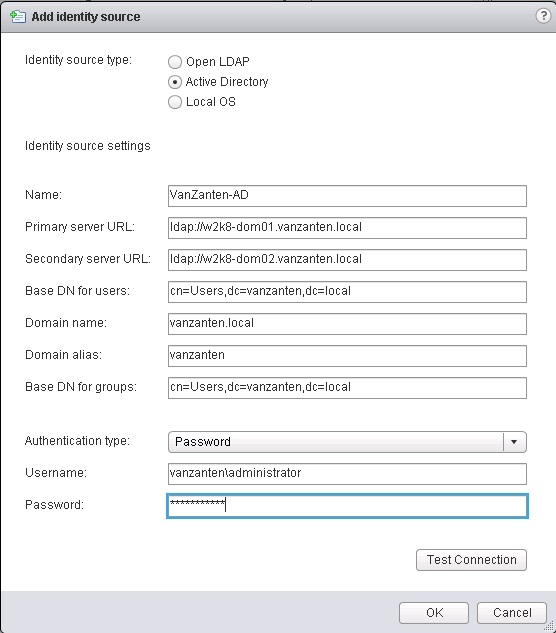Select the Open LDAP radio button

[x=175, y=62]
